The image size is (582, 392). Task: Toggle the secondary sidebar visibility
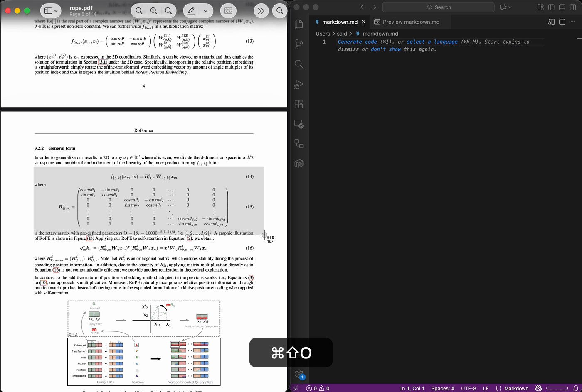[573, 7]
